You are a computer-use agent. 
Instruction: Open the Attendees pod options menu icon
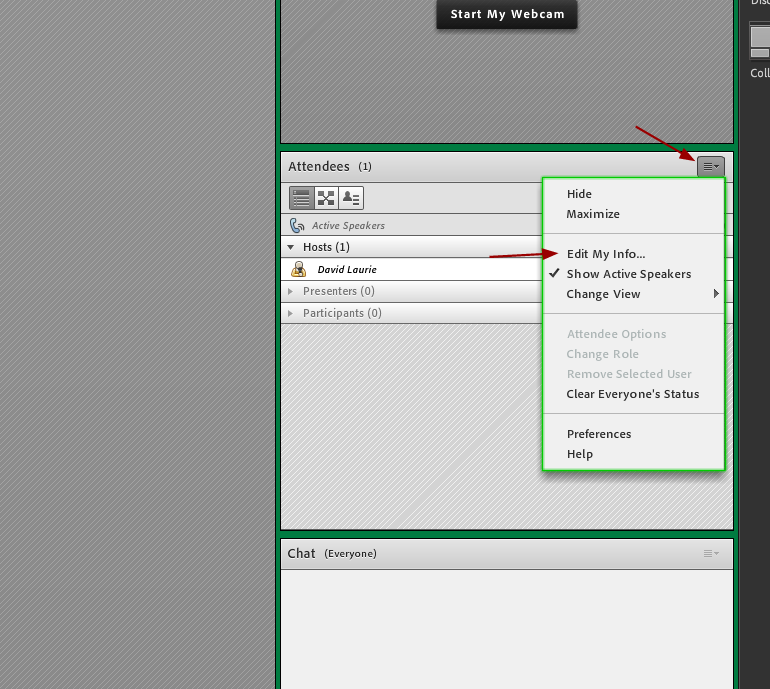[x=710, y=167]
